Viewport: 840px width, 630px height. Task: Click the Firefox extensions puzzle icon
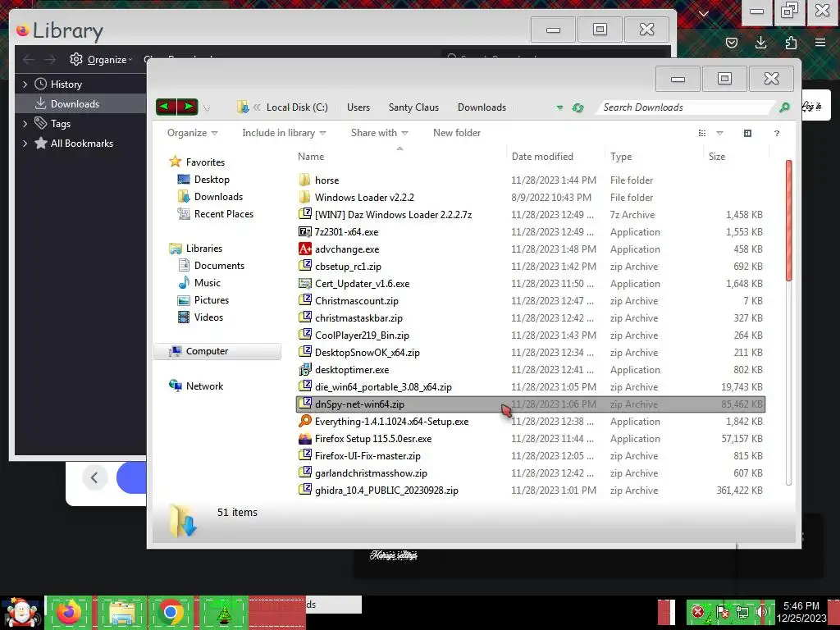[x=791, y=43]
